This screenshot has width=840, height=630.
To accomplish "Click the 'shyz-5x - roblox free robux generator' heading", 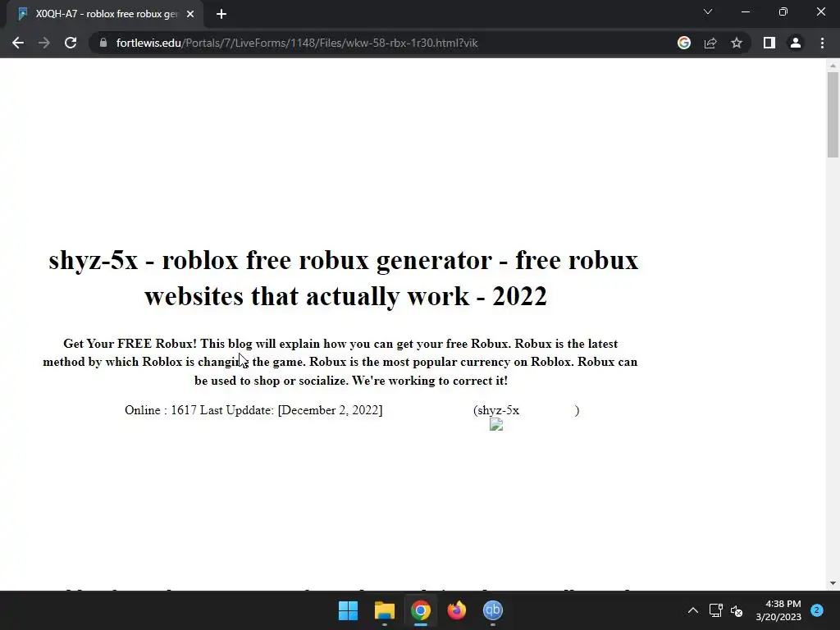I will point(344,278).
